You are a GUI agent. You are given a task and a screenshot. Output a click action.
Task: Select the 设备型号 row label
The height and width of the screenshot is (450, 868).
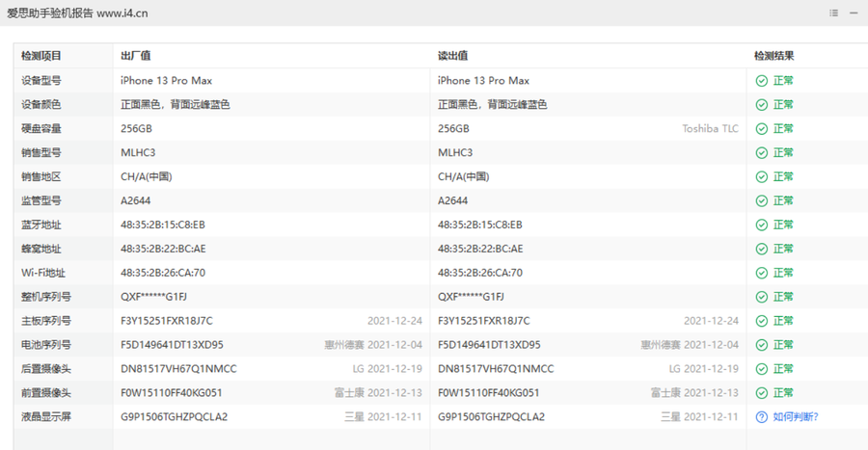click(x=41, y=81)
